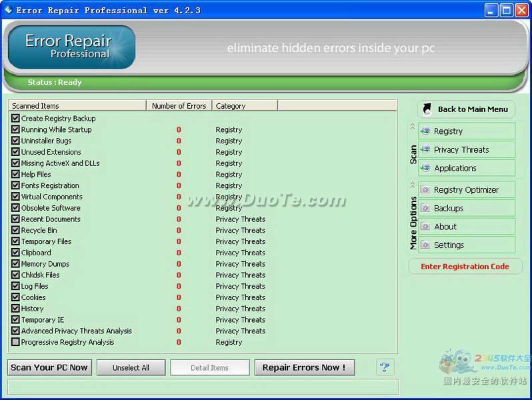Viewport: 532px width, 400px height.
Task: Close the Error Repair Professional window
Action: pyautogui.click(x=522, y=10)
